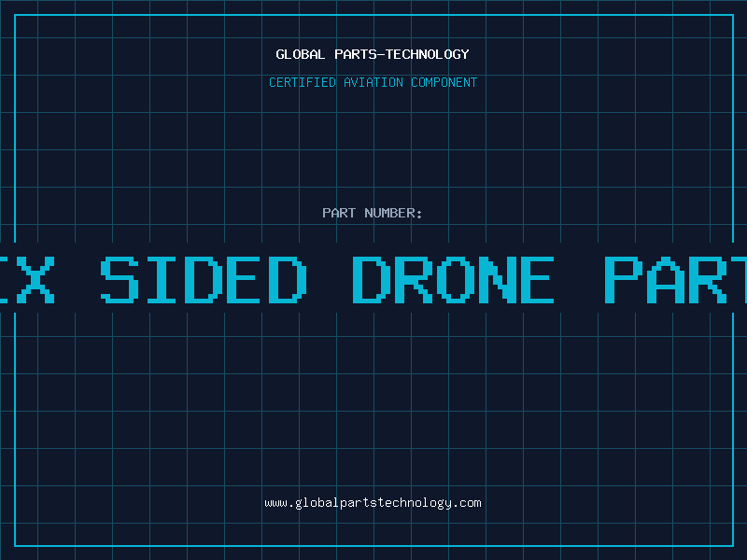The height and width of the screenshot is (560, 747).
Task: Click the top-right corner of cyan frame
Action: point(733,15)
